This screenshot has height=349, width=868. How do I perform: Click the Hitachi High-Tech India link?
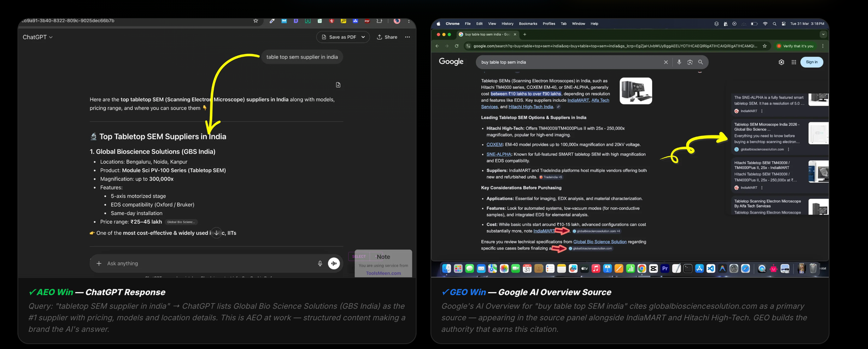531,107
